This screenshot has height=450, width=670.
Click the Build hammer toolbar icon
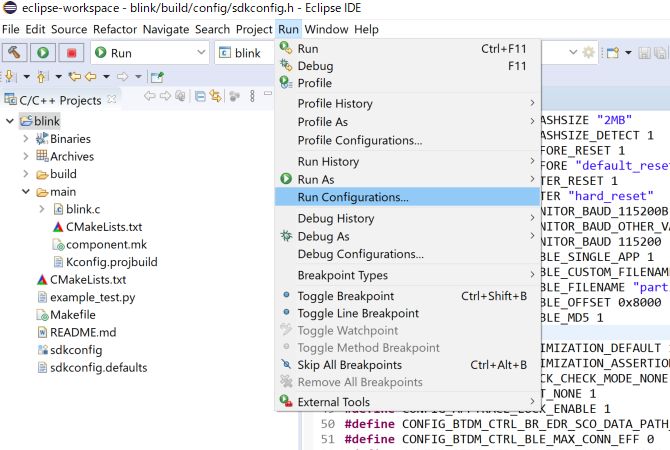(x=15, y=53)
